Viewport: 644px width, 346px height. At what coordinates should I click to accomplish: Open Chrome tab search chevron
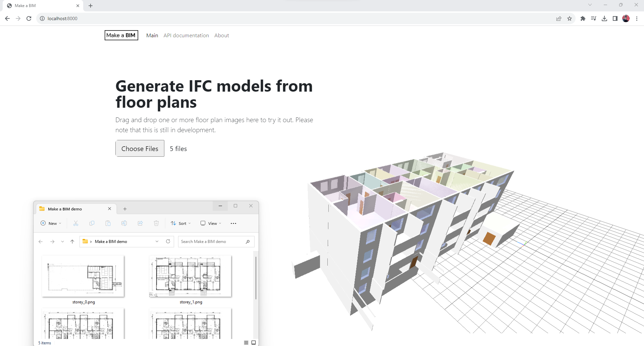(x=590, y=5)
